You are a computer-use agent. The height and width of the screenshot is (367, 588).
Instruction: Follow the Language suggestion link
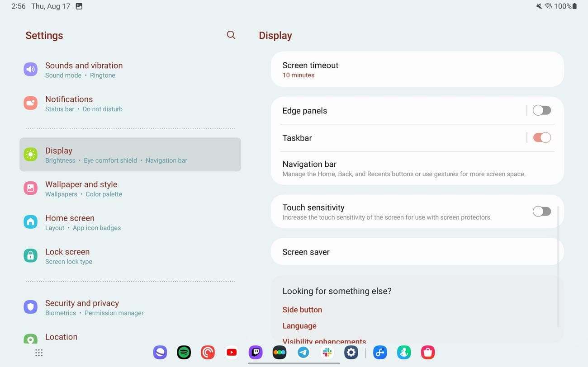coord(299,326)
